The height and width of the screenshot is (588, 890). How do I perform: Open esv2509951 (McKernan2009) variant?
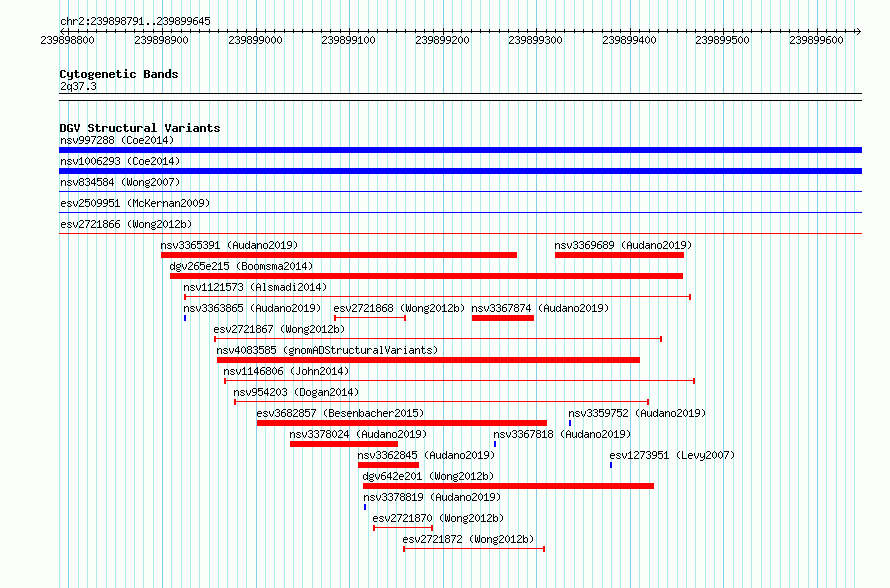pos(135,203)
